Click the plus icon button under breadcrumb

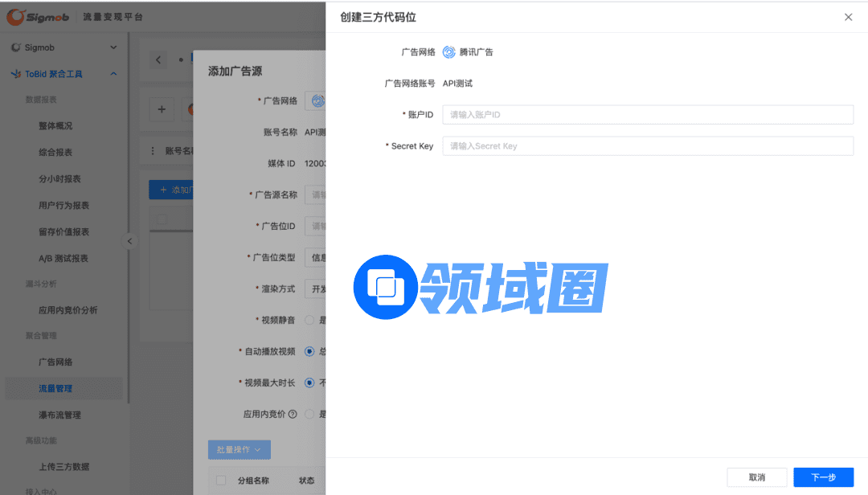[162, 109]
